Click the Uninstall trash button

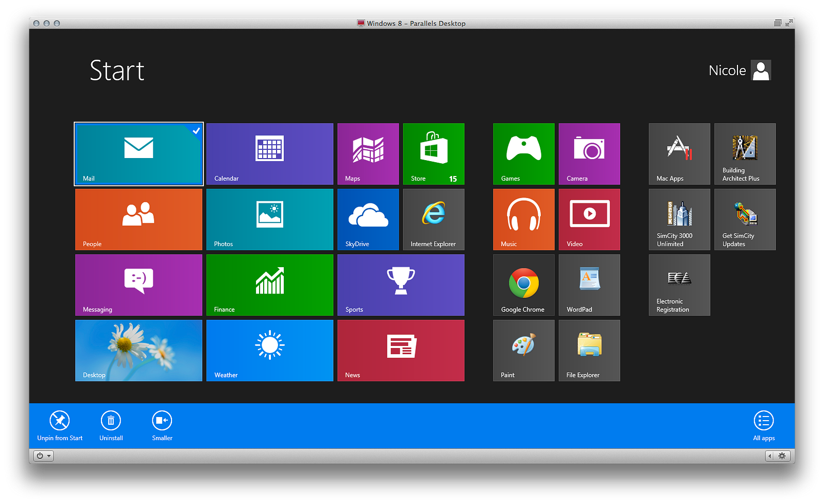pyautogui.click(x=111, y=426)
